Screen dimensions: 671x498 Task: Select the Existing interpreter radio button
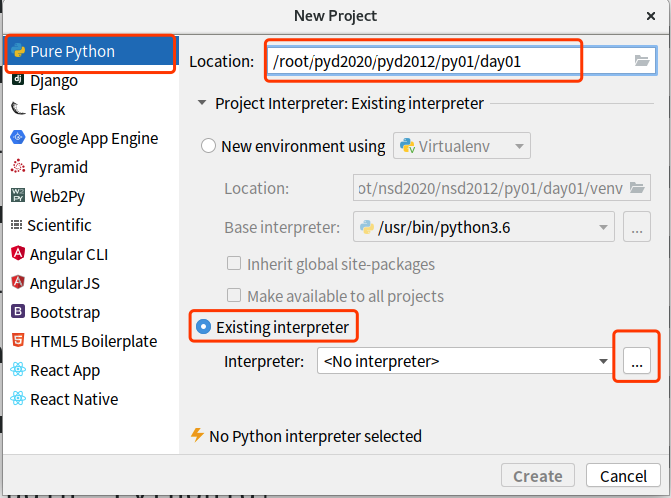pos(204,327)
